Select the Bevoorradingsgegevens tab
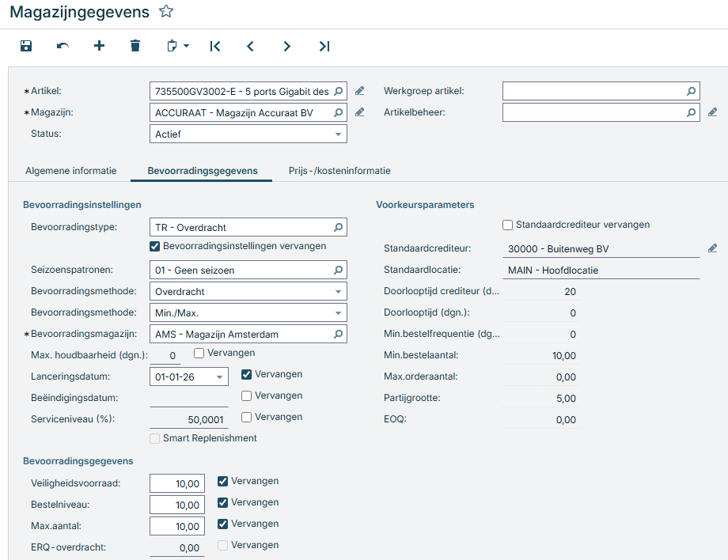The width and height of the screenshot is (728, 560). [x=203, y=171]
